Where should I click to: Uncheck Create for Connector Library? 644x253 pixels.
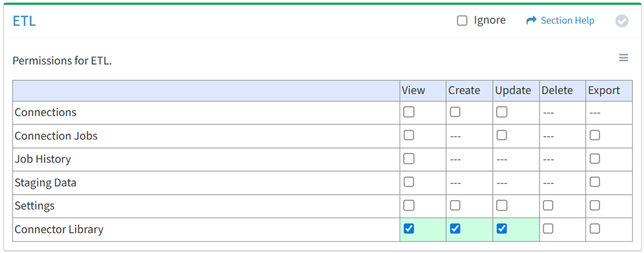pyautogui.click(x=455, y=229)
